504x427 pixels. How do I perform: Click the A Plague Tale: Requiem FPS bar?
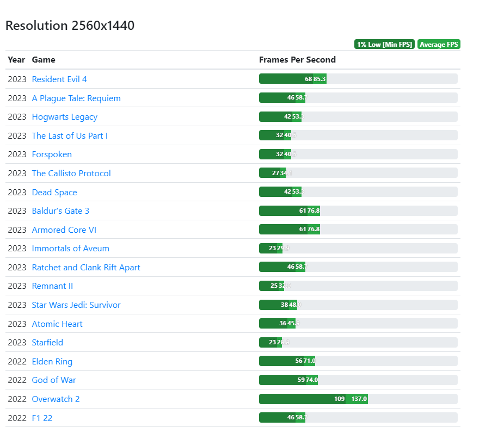358,98
